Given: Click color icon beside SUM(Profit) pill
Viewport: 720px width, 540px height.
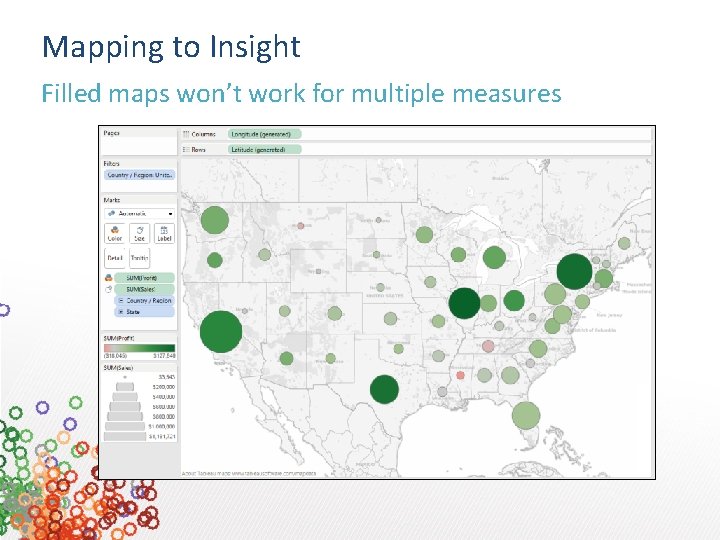Looking at the screenshot, I should (x=109, y=278).
